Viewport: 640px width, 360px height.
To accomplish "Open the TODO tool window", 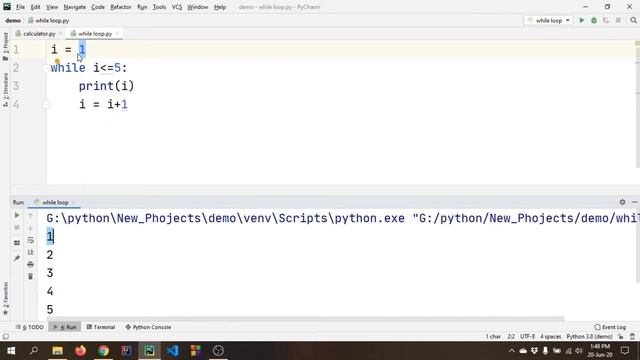I will point(30,327).
